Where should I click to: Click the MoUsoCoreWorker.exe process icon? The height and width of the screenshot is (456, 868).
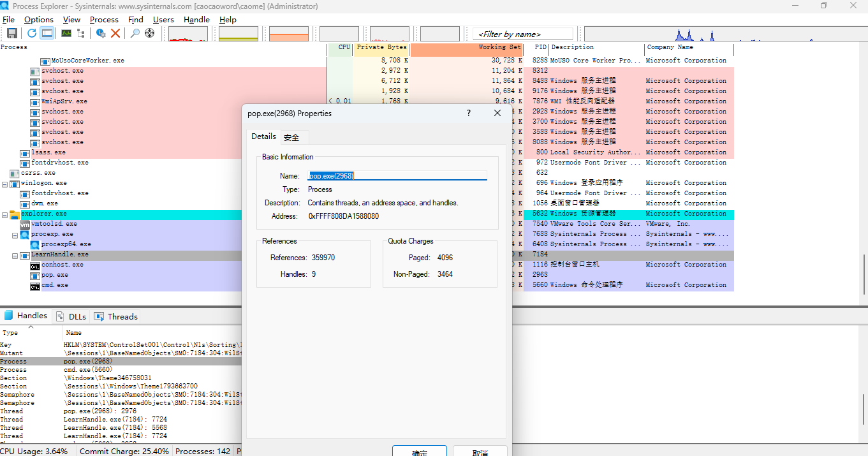click(x=45, y=61)
